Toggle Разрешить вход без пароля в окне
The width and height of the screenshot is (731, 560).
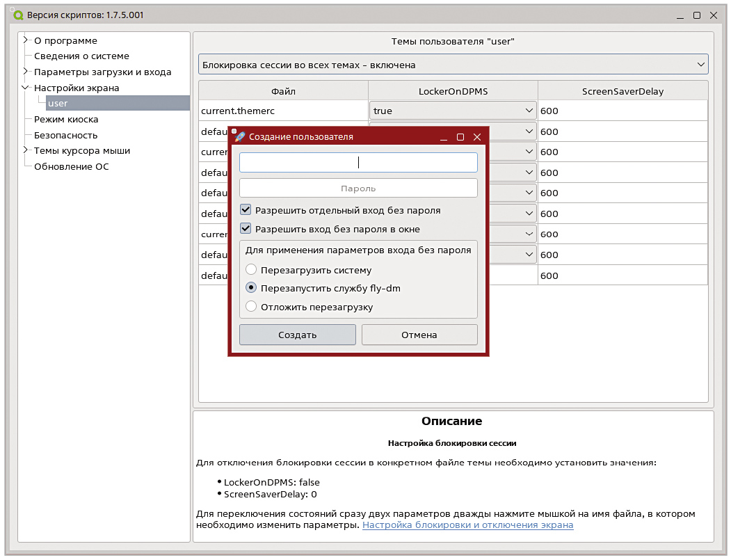click(x=246, y=228)
